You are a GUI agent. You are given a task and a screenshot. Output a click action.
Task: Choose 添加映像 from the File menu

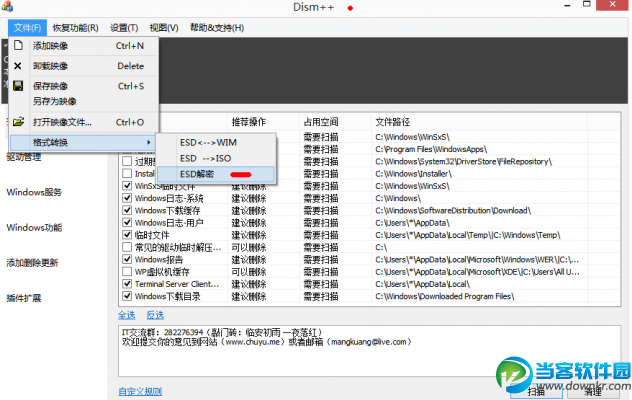point(83,46)
